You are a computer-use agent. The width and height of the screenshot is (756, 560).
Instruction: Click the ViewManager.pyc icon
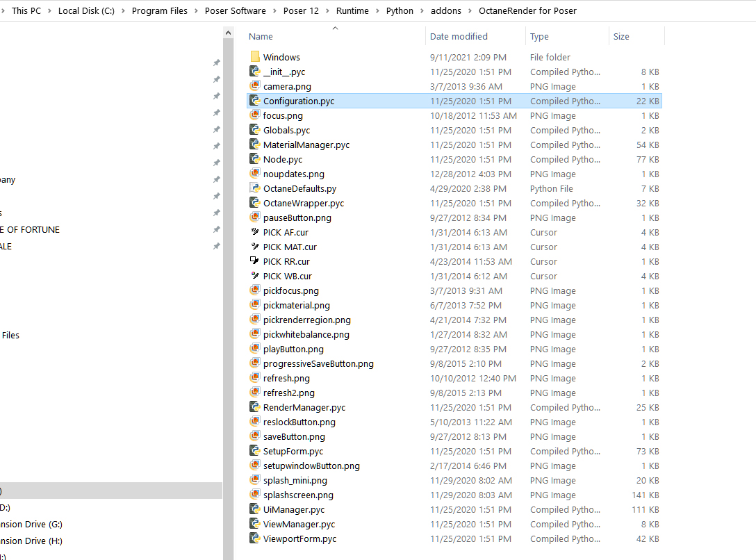tap(255, 524)
